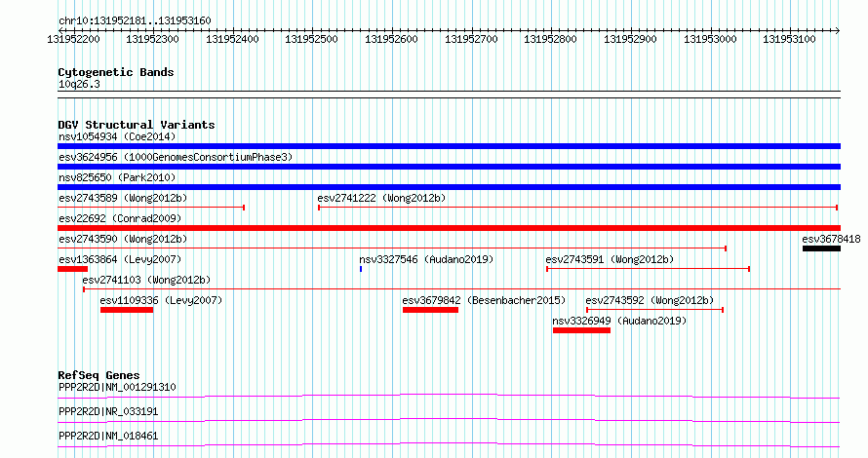Viewport: 868px width, 458px height.
Task: Select the esv1363864 (Levy2007) label
Action: [120, 259]
